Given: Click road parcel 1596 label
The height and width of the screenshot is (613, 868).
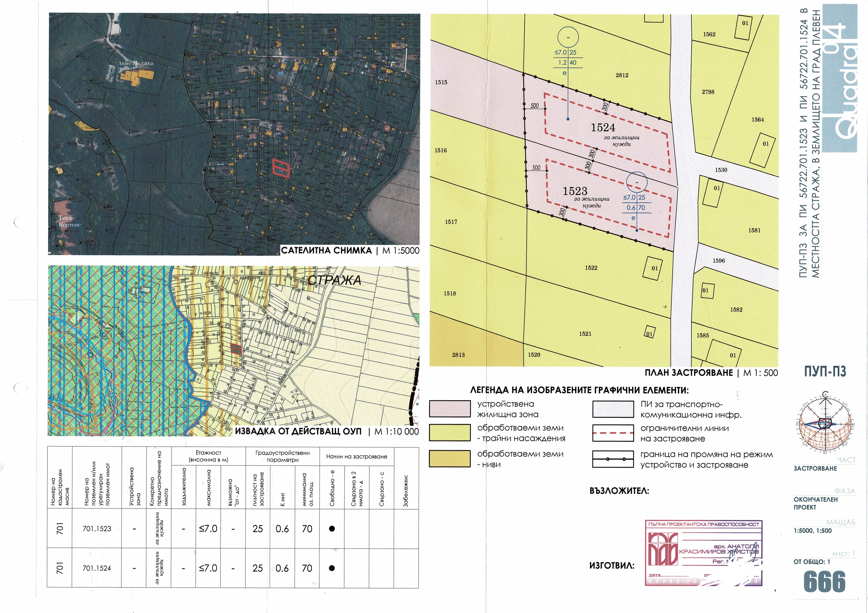Looking at the screenshot, I should click(719, 260).
